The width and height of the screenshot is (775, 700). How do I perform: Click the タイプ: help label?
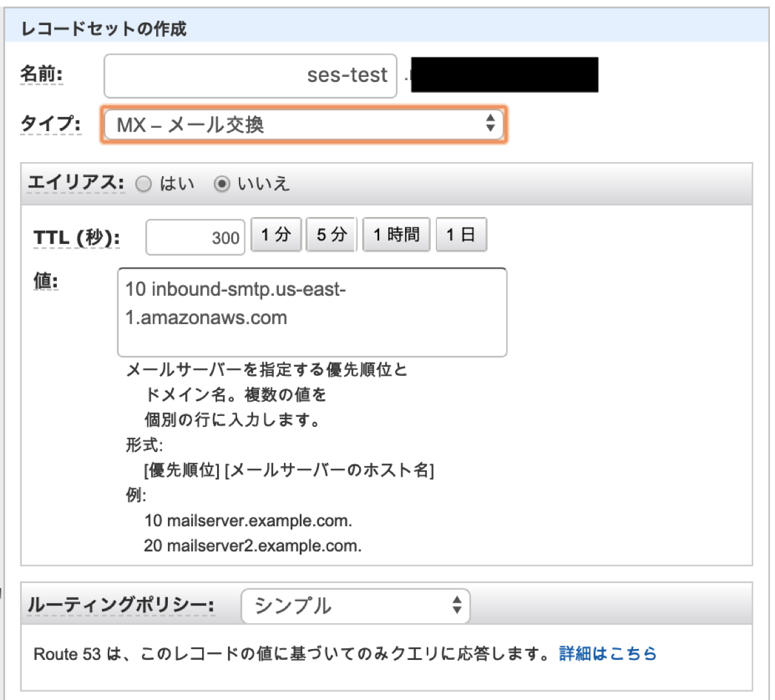[x=50, y=123]
